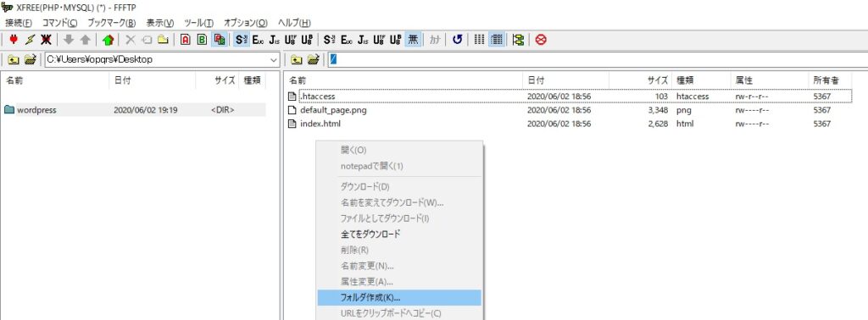868x320 pixels.
Task: Click the Refresh circular arrow icon
Action: (457, 40)
